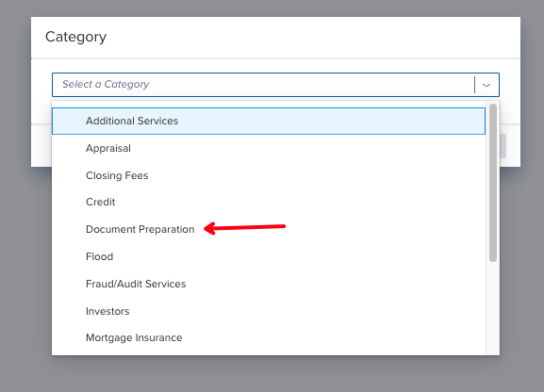Click the scrollbar track below the thumb
This screenshot has width=544, height=392.
point(493,308)
